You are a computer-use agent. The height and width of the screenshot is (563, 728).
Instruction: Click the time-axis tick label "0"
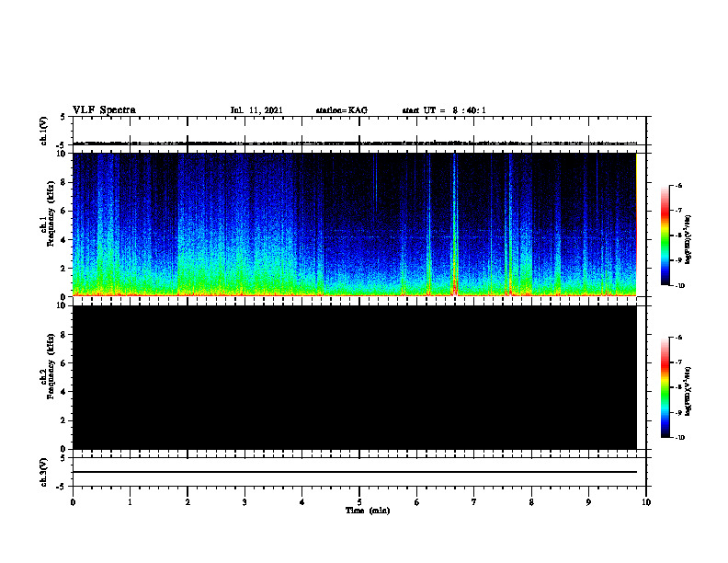(x=73, y=502)
